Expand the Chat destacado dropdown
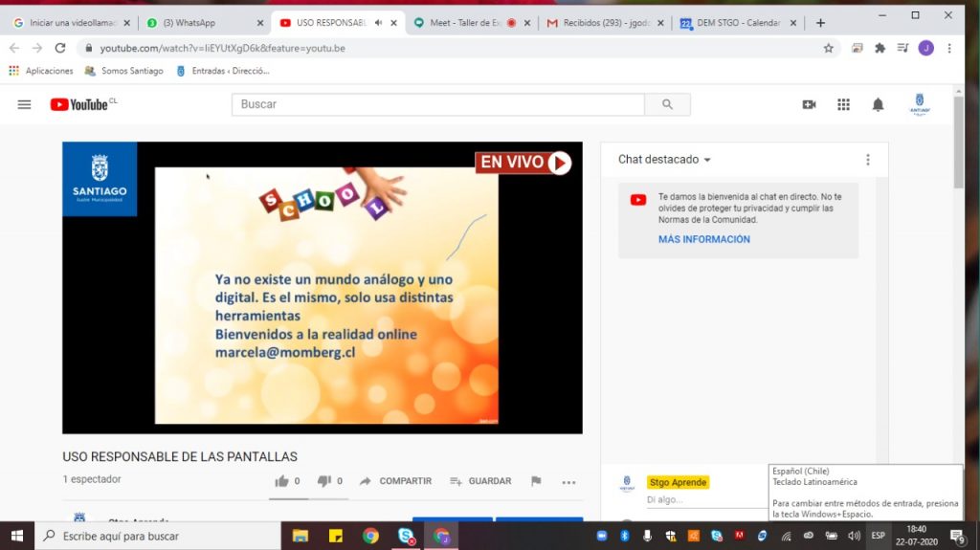 664,160
